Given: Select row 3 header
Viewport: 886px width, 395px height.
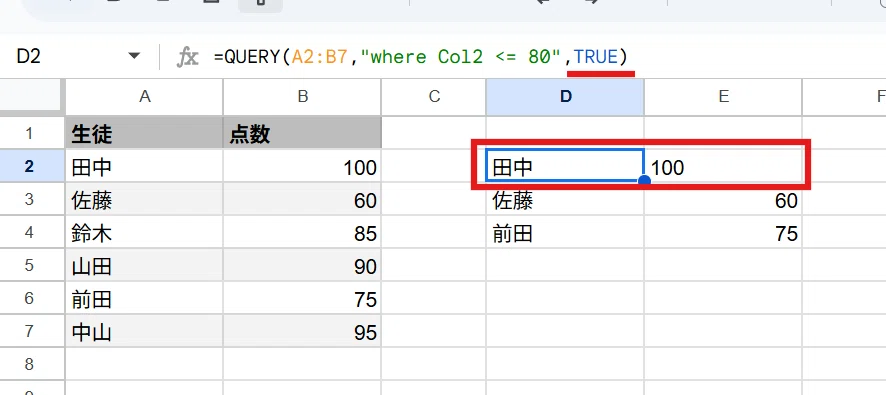Looking at the screenshot, I should (x=29, y=199).
